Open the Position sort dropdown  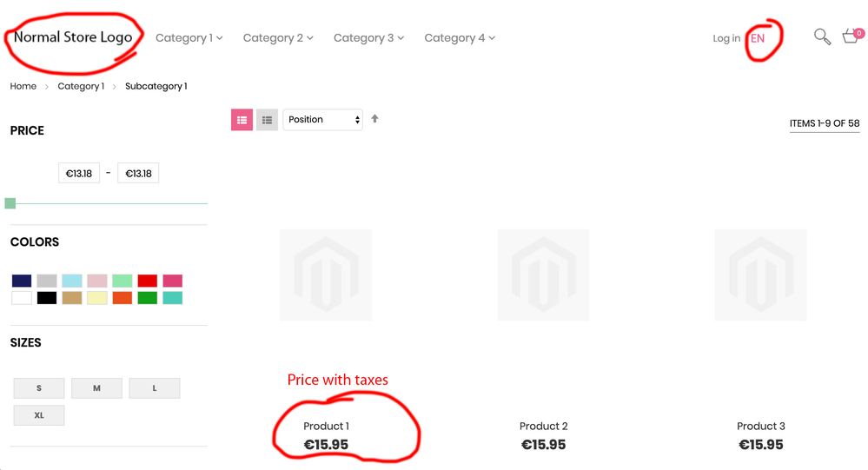coord(322,120)
